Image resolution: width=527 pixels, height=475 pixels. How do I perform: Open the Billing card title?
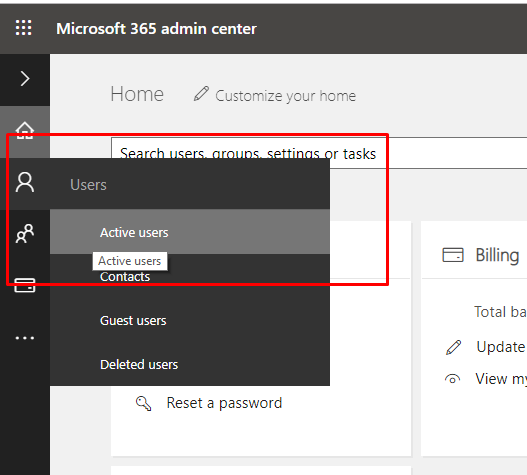tap(497, 255)
